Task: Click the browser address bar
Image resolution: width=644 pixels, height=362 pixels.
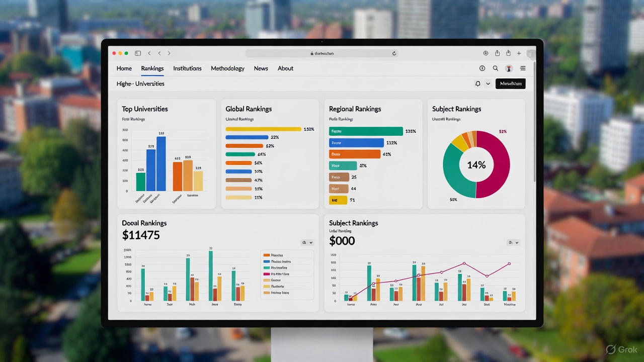Action: (322, 53)
